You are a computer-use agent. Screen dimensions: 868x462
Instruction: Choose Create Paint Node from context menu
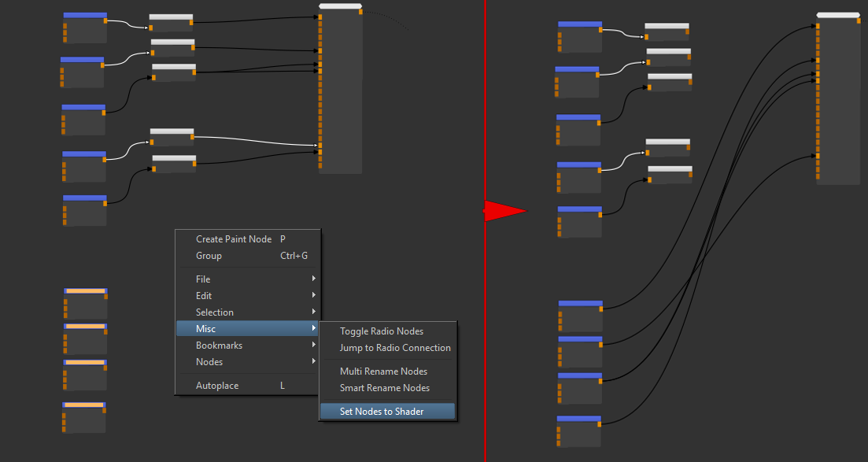[234, 239]
